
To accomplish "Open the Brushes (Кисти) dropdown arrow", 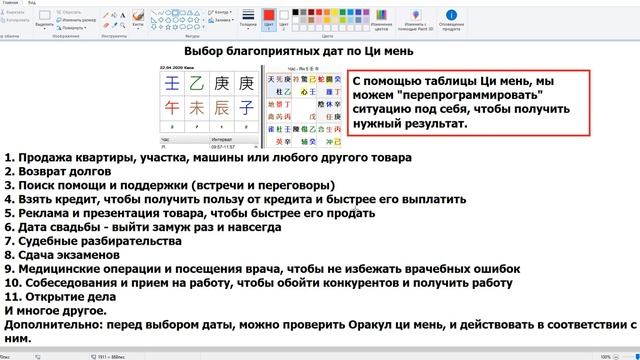I will coord(138,29).
